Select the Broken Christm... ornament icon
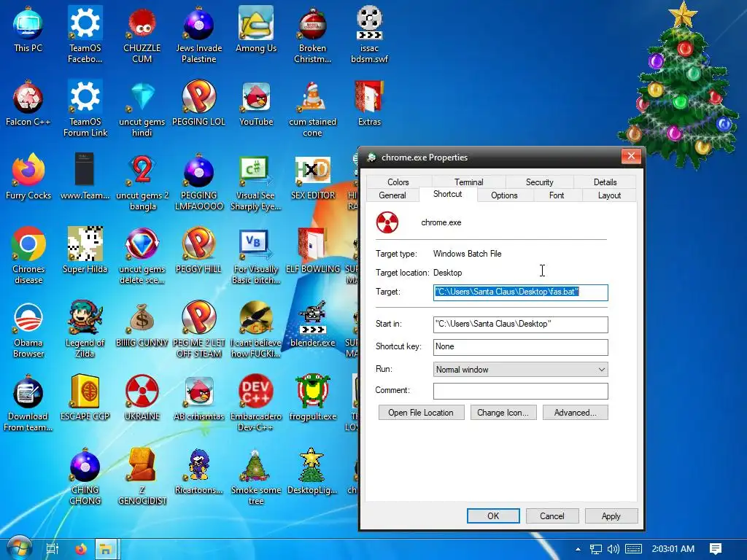The width and height of the screenshot is (747, 560). [312, 36]
